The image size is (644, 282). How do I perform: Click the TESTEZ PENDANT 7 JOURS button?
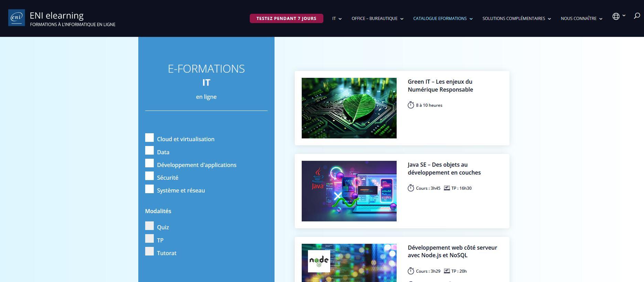point(286,18)
